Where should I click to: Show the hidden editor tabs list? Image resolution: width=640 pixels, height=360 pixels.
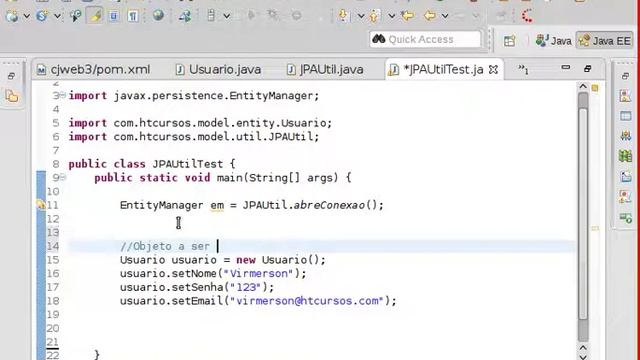coord(523,69)
